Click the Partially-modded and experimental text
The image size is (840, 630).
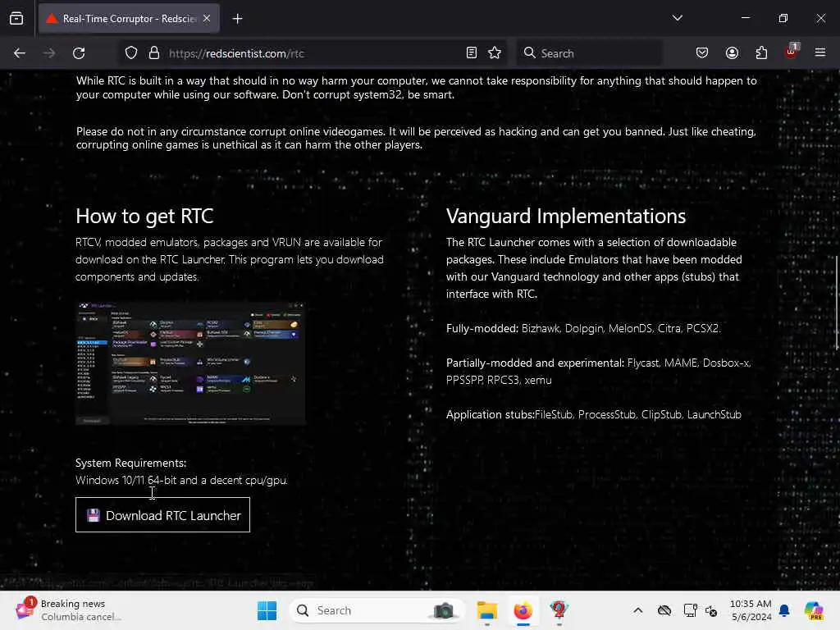click(x=535, y=363)
